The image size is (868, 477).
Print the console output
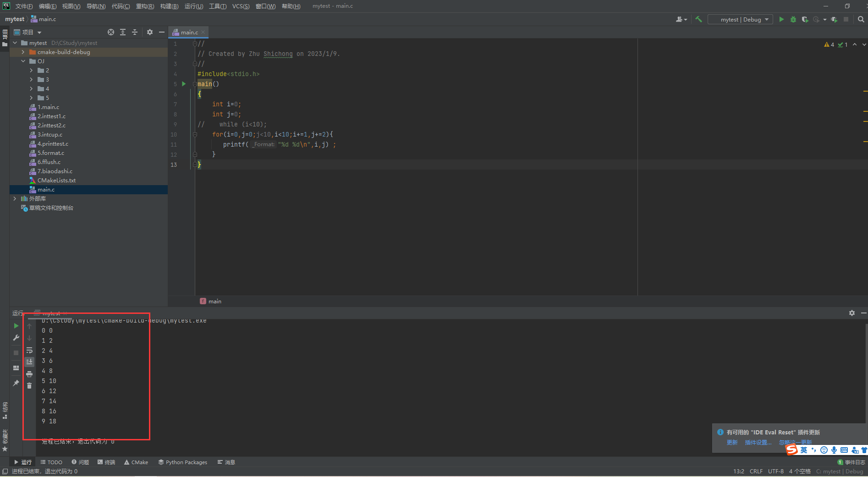pos(29,374)
